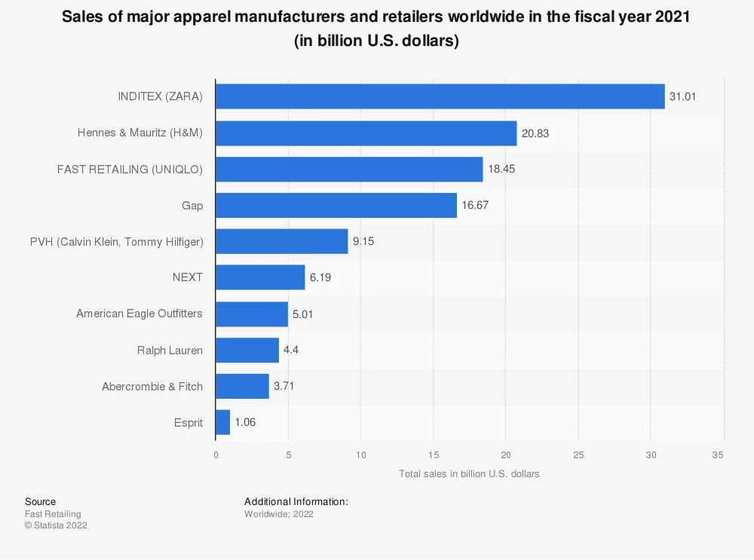Select the 'FAST RETAILING (UNIQLO)' axis label

click(x=130, y=169)
